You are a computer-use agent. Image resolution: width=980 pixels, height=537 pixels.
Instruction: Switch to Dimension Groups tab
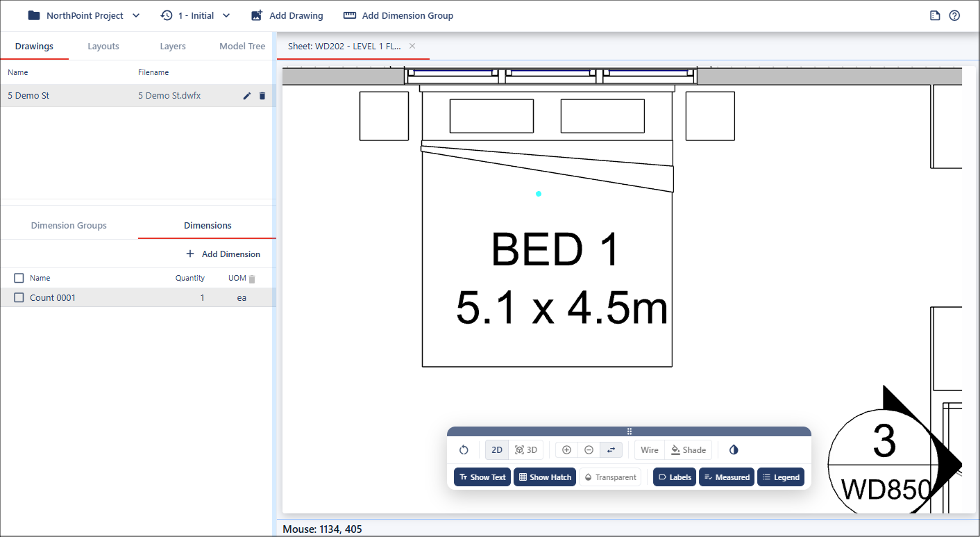click(69, 226)
